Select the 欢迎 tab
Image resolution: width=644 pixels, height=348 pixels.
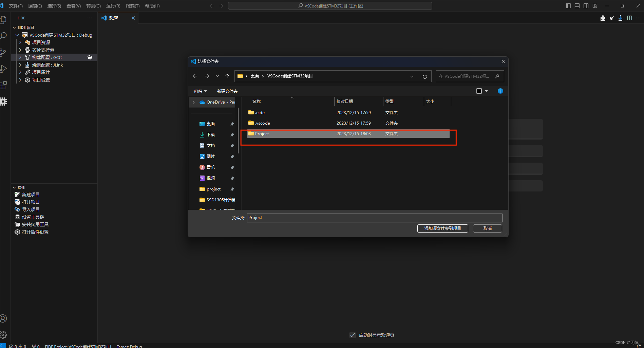click(x=118, y=18)
